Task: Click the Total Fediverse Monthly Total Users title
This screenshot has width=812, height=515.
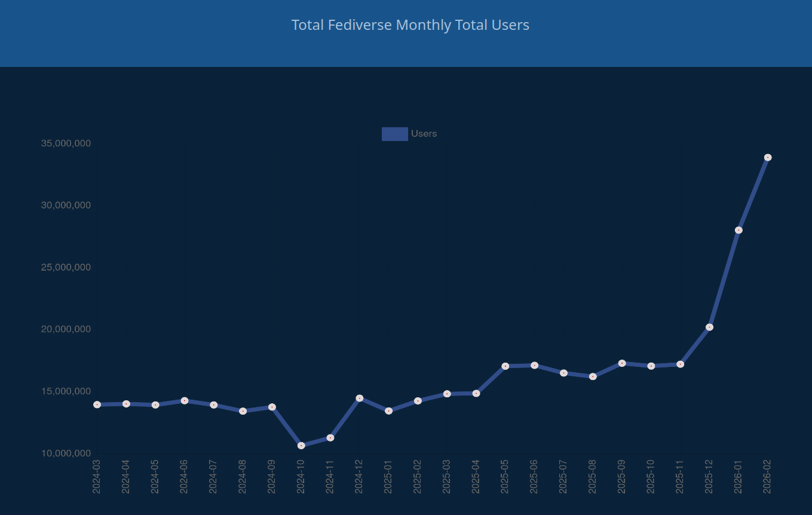Action: (410, 25)
